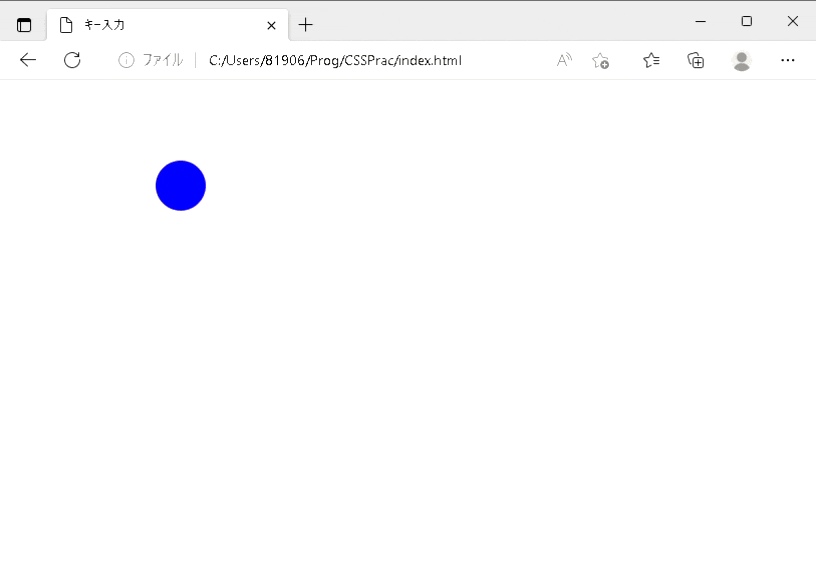Open a new browser tab
Viewport: 816px width, 584px height.
coord(305,24)
